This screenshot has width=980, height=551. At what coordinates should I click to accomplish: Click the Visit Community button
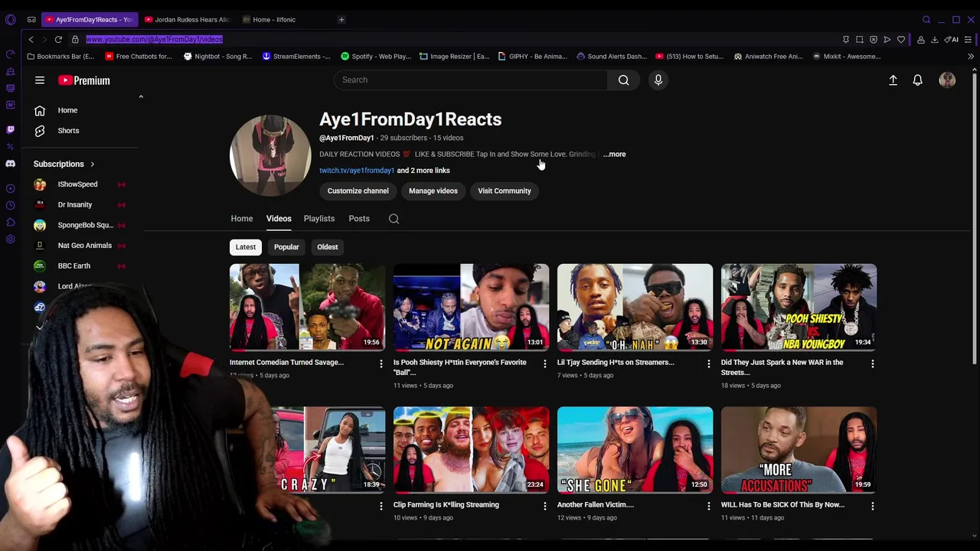[505, 191]
